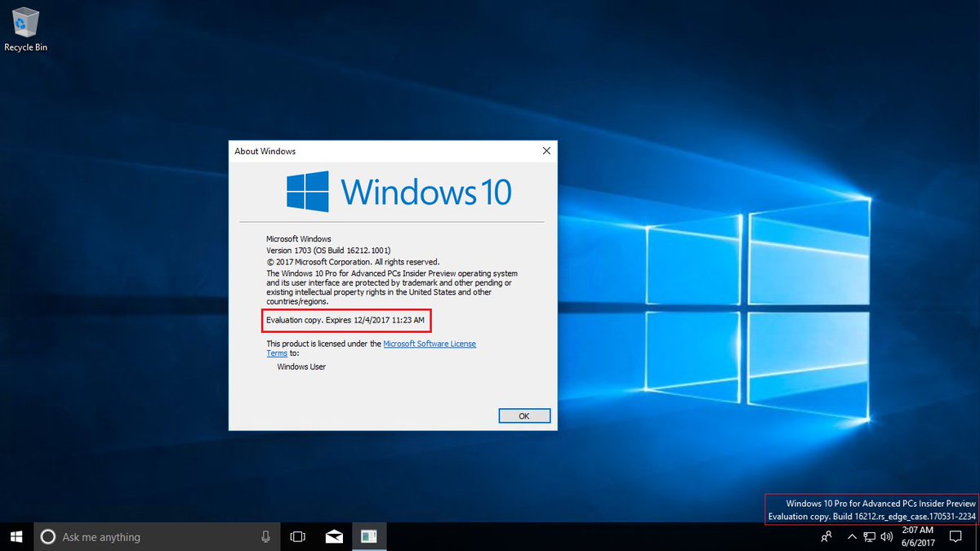
Task: Click the Windows User licensee text
Action: pyautogui.click(x=301, y=367)
